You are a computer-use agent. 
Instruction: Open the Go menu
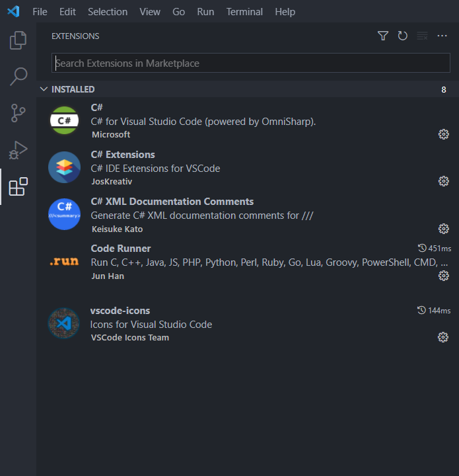178,12
